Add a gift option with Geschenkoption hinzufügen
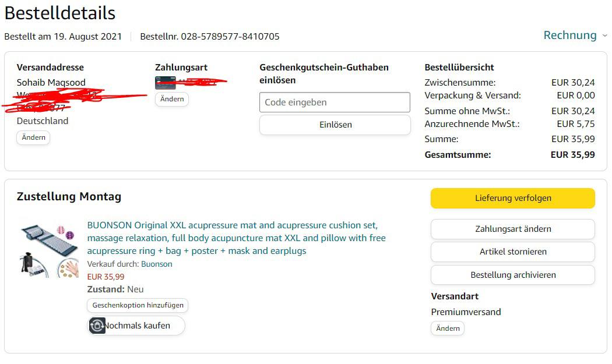The width and height of the screenshot is (612, 364). (x=138, y=305)
